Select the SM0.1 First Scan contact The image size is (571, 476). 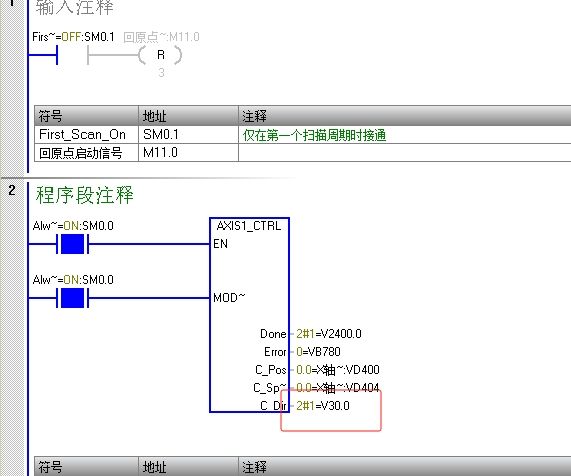coord(57,55)
